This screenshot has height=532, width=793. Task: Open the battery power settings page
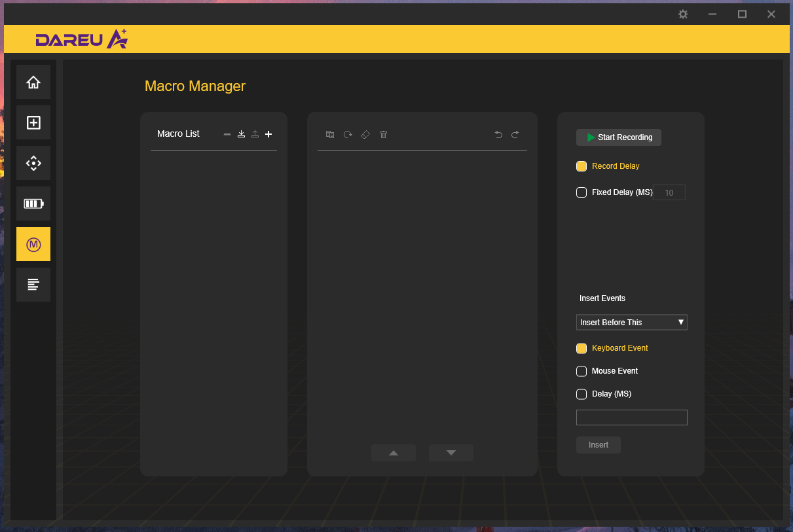point(33,204)
